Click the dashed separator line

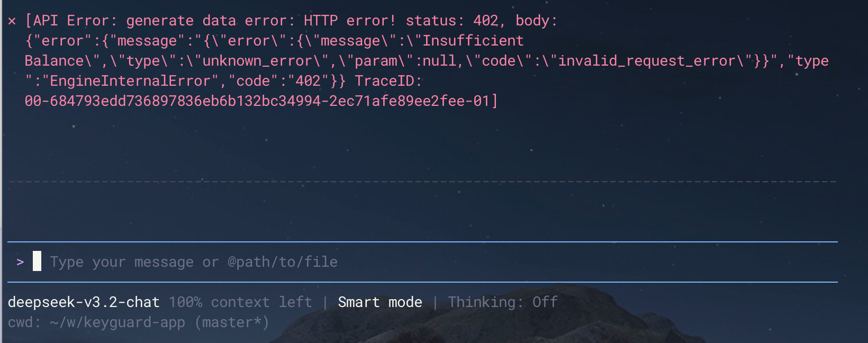(422, 182)
